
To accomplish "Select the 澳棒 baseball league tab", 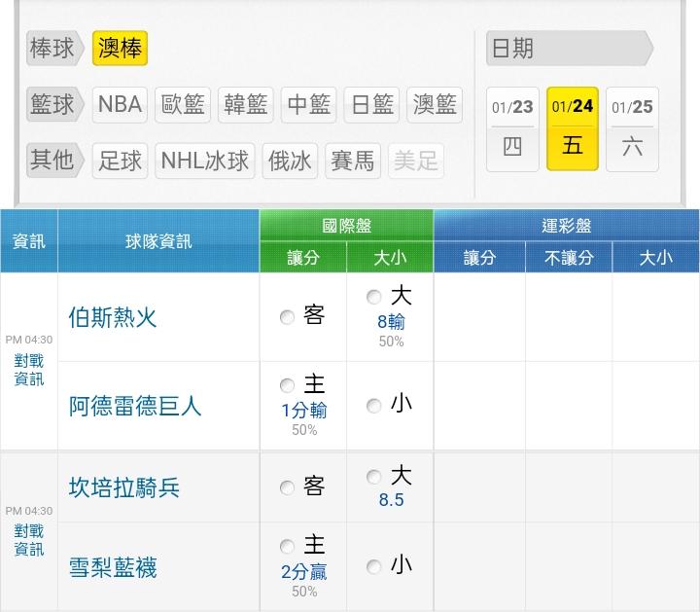I will pyautogui.click(x=120, y=49).
